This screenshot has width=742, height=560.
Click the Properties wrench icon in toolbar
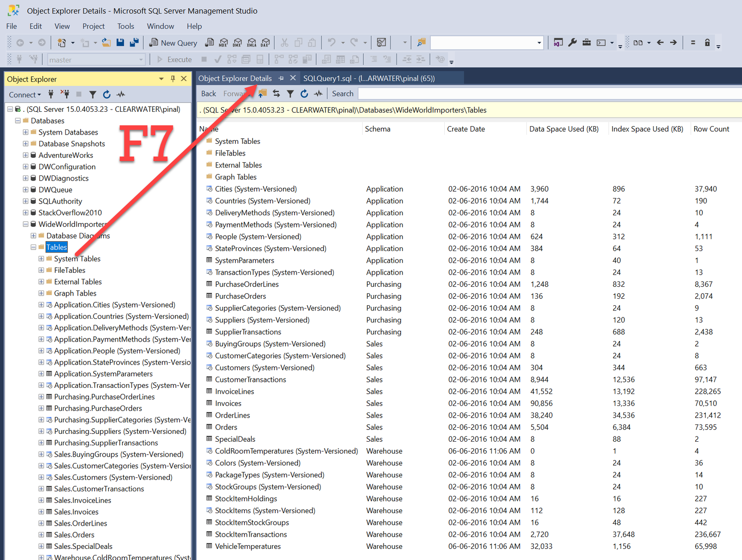tap(572, 43)
